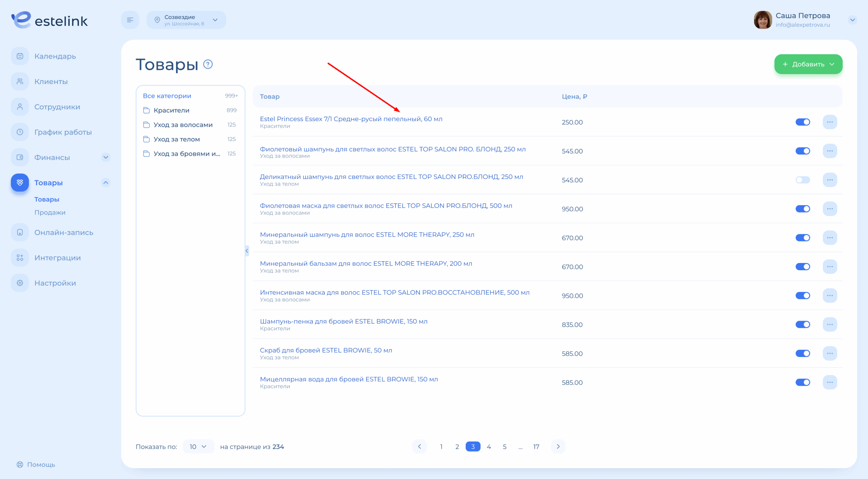The width and height of the screenshot is (868, 479).
Task: Open the Уход за бровями folder icon
Action: [x=146, y=154]
